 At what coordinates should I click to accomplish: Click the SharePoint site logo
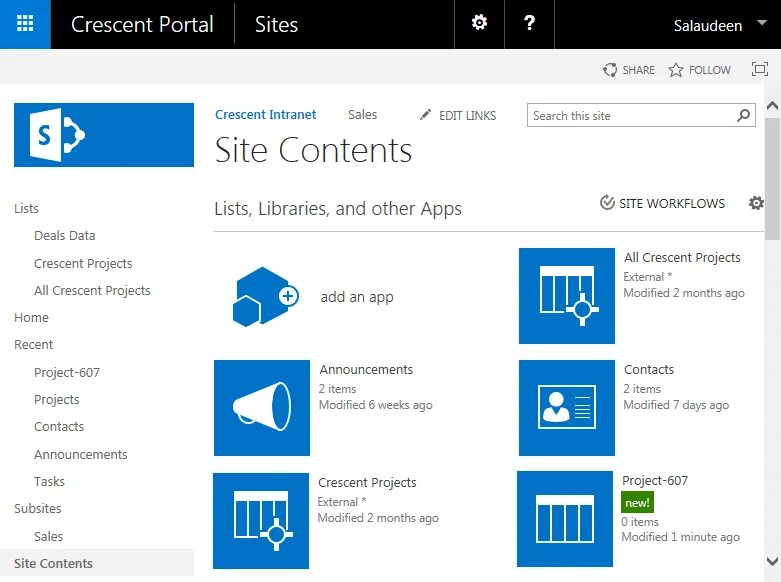104,135
